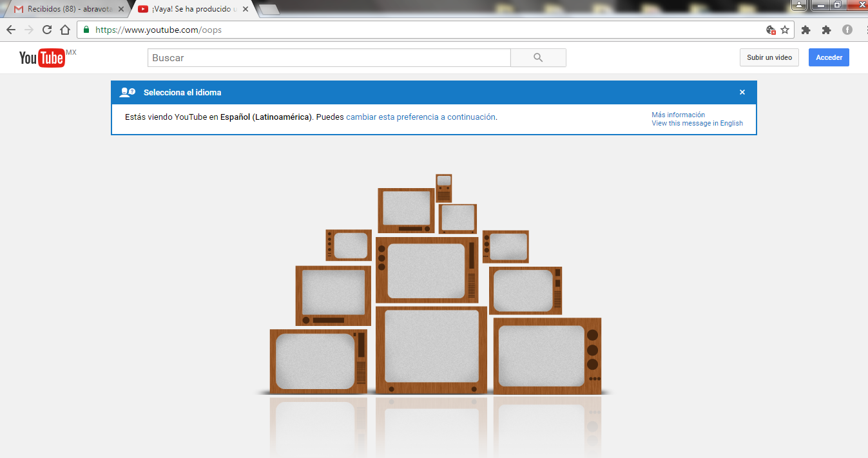The image size is (868, 458).
Task: Open the Más información link
Action: point(678,115)
